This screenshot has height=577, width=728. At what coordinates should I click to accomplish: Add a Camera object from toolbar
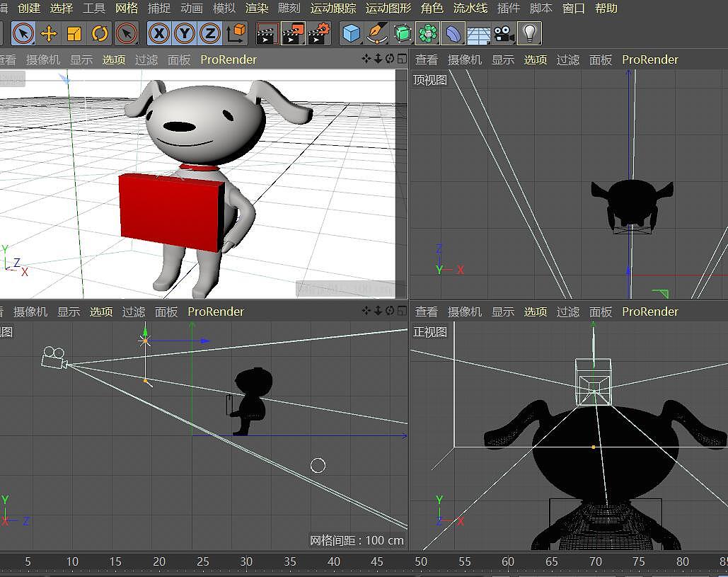click(504, 33)
